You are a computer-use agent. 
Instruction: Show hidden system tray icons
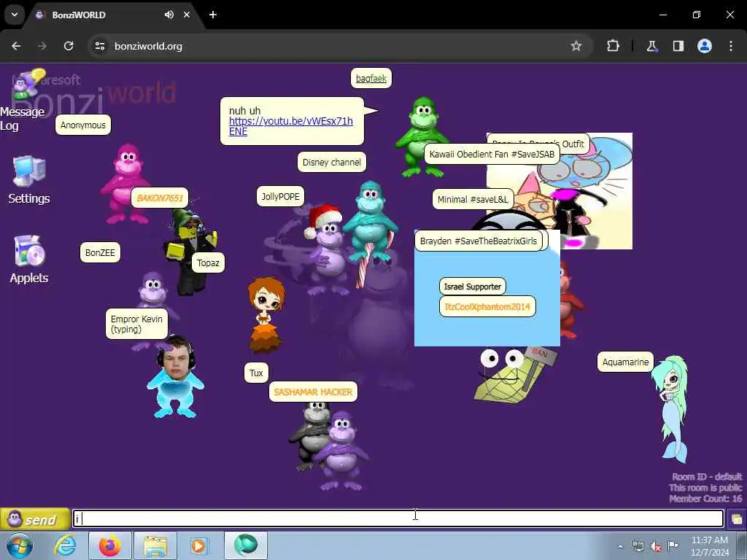[620, 546]
